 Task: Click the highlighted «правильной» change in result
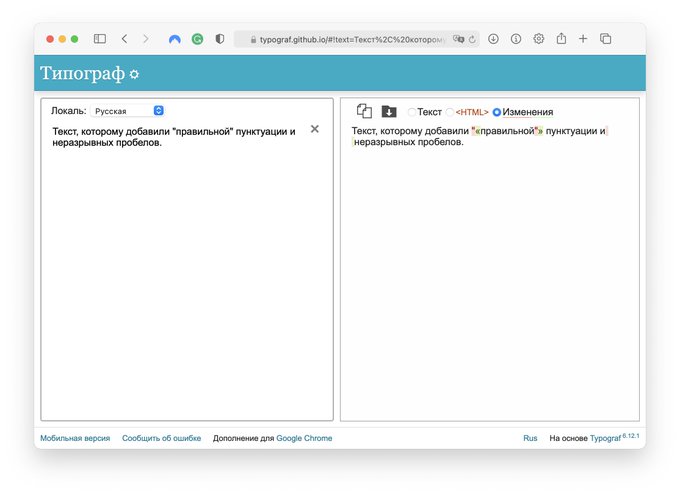[507, 131]
